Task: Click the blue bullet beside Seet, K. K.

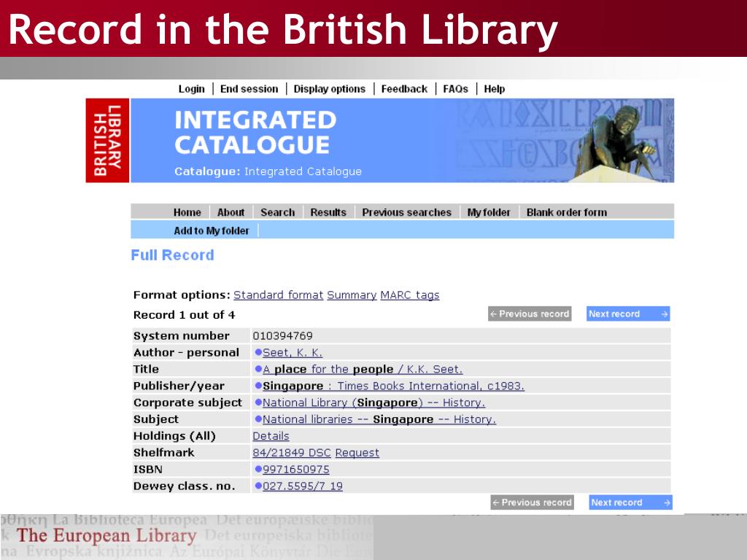Action: [x=258, y=352]
